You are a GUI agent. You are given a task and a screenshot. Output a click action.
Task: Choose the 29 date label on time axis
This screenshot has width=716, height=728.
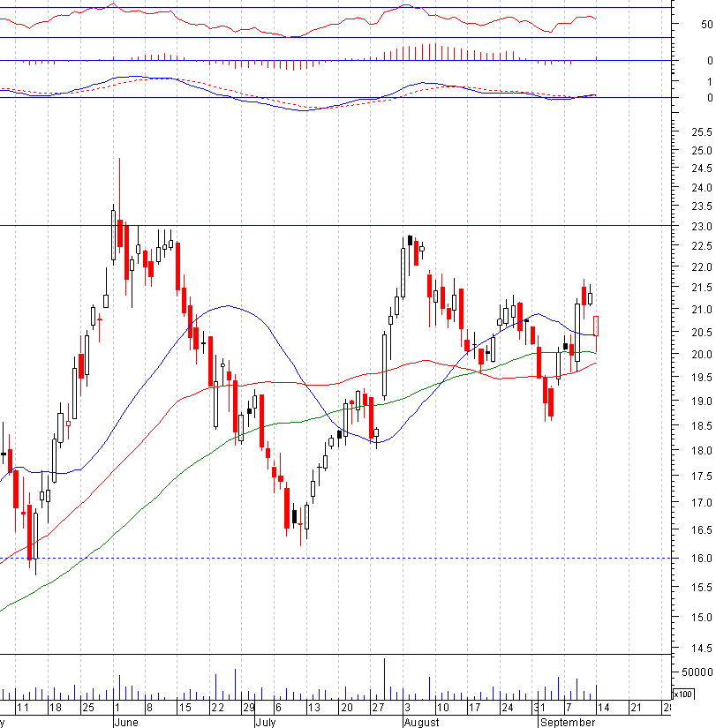point(249,708)
